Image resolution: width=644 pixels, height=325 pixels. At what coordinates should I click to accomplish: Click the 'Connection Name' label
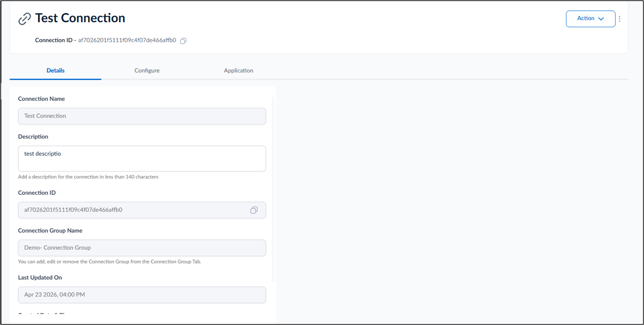click(41, 99)
